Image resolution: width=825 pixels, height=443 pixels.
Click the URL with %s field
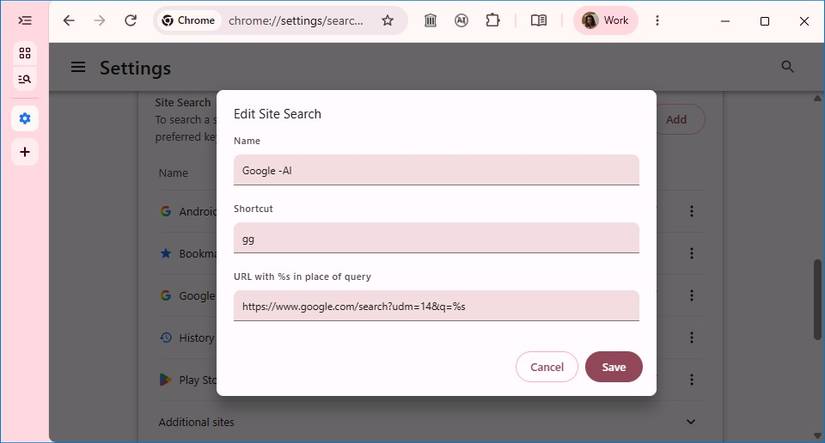[436, 306]
